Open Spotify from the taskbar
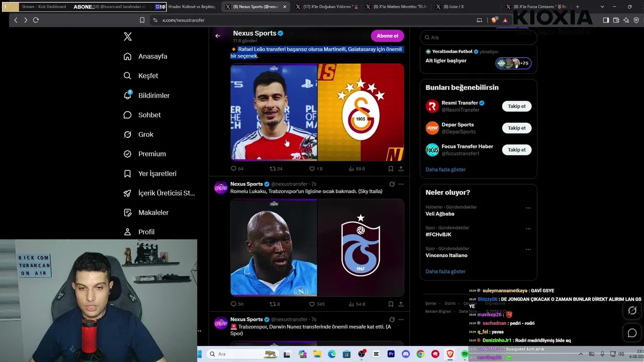644x362 pixels. tap(464, 354)
